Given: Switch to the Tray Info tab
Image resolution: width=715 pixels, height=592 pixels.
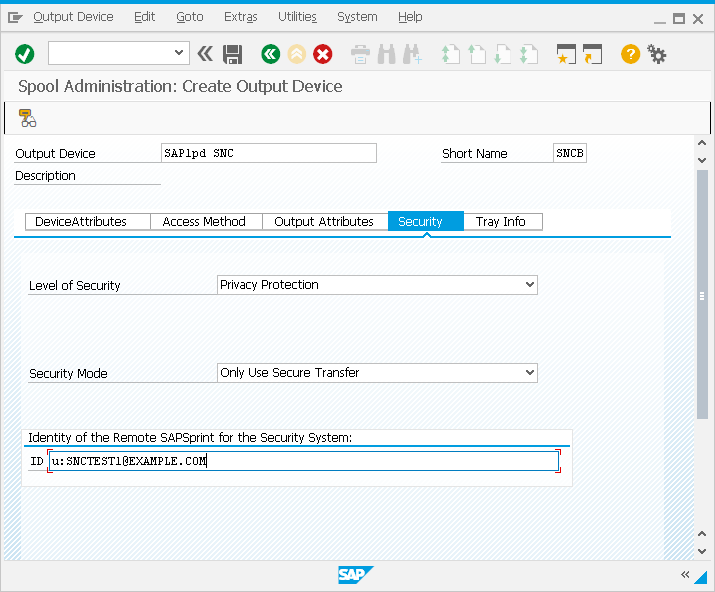Looking at the screenshot, I should click(x=503, y=222).
